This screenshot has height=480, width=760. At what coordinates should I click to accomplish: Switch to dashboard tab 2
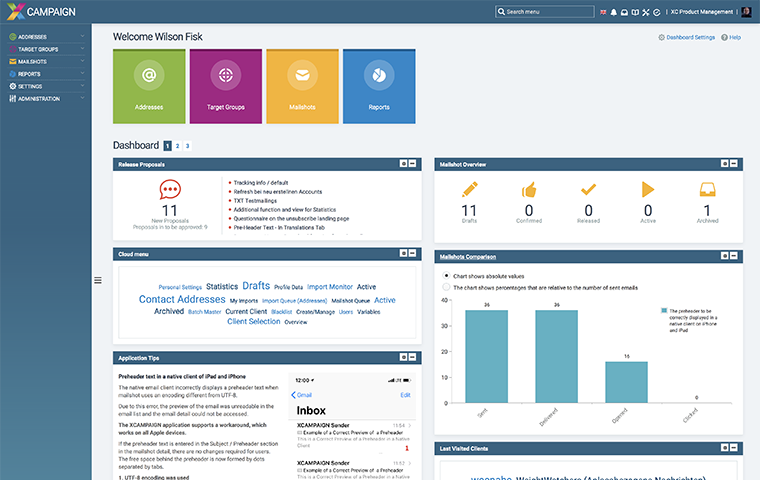[x=177, y=146]
